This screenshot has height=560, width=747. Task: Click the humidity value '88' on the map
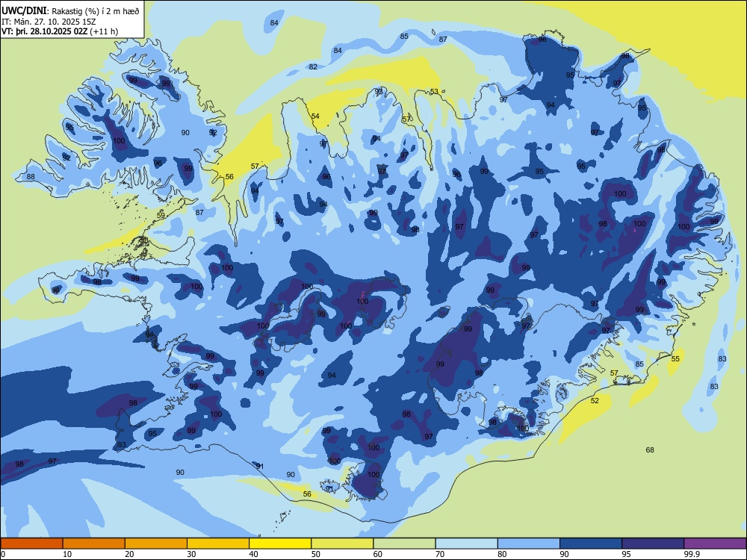point(31,177)
